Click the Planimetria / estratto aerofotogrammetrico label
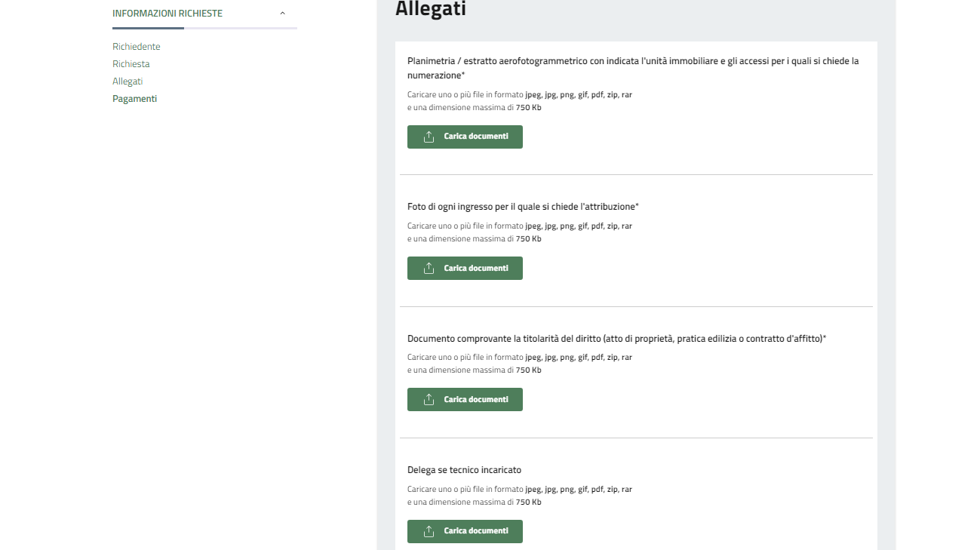980x550 pixels. coord(632,61)
